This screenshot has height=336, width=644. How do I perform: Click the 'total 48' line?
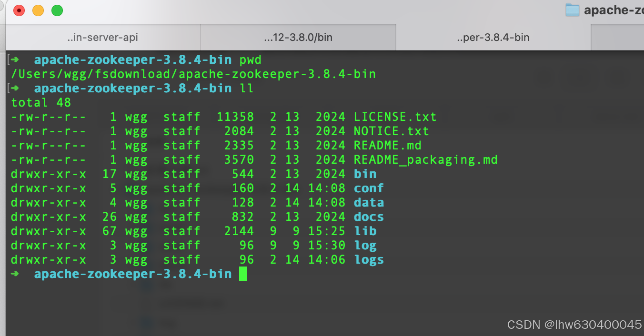[41, 103]
